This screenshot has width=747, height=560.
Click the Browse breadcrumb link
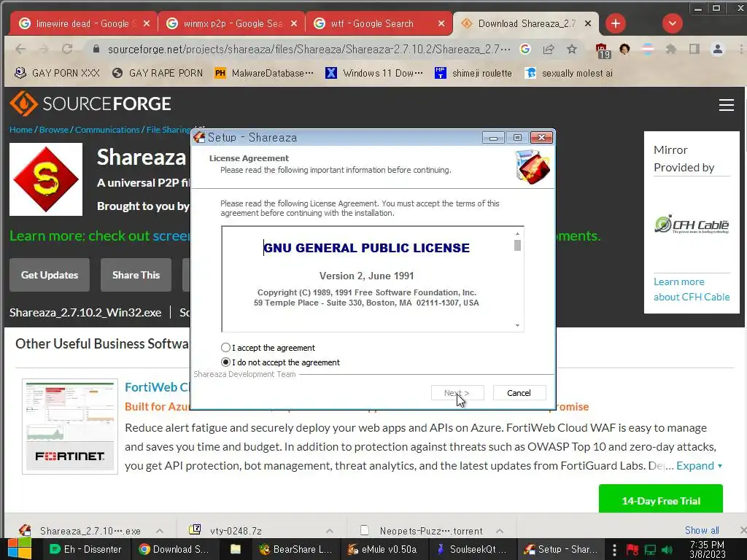coord(54,130)
